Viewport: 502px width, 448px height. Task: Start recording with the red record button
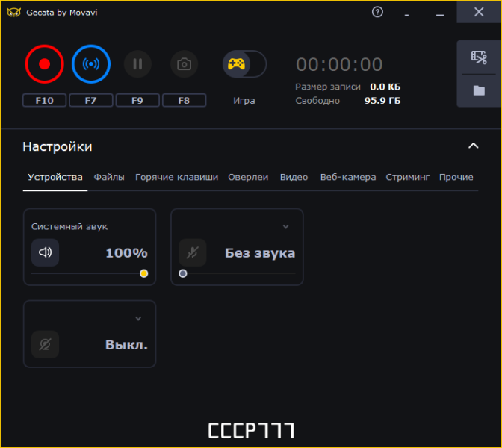[45, 64]
